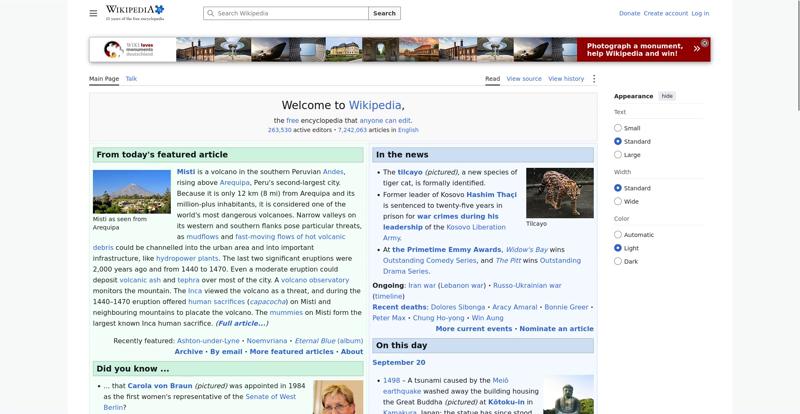Click the 7,242,063 articles count link
The height and width of the screenshot is (414, 800).
point(352,130)
